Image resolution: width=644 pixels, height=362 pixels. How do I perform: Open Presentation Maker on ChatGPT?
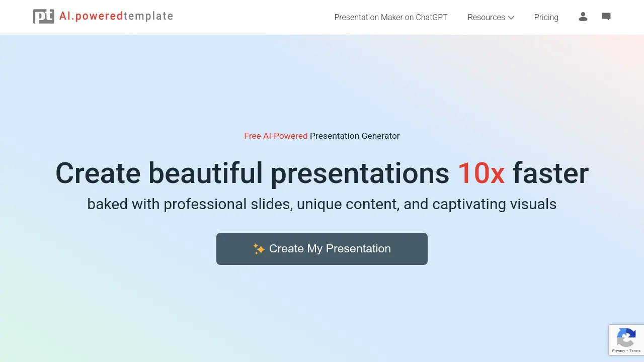point(390,17)
